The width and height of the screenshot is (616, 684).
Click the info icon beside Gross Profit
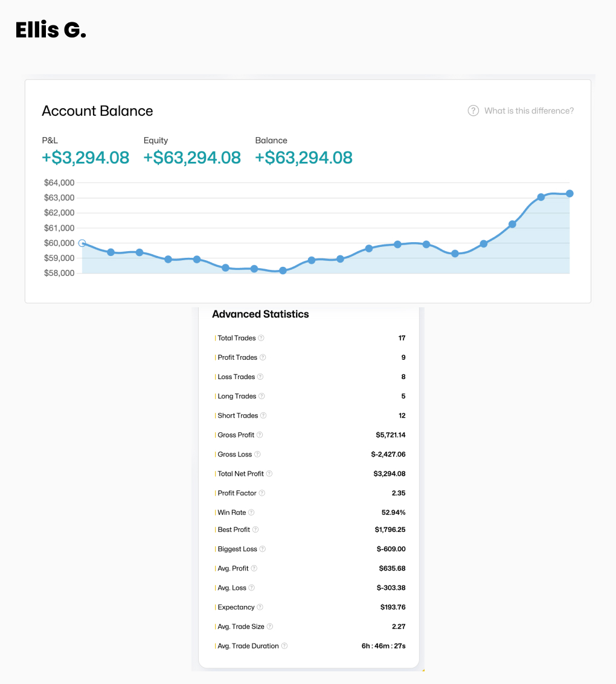coord(260,435)
